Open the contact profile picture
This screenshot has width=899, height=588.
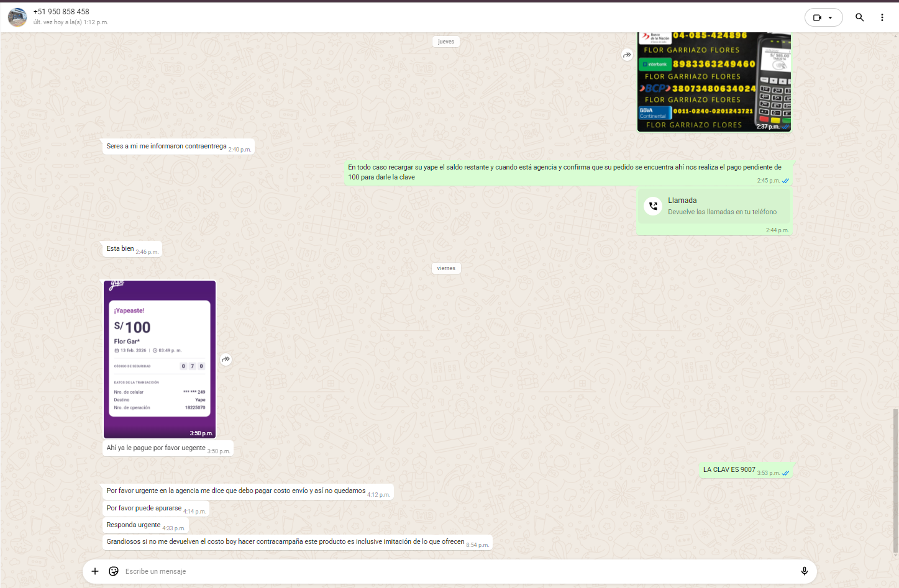point(17,17)
